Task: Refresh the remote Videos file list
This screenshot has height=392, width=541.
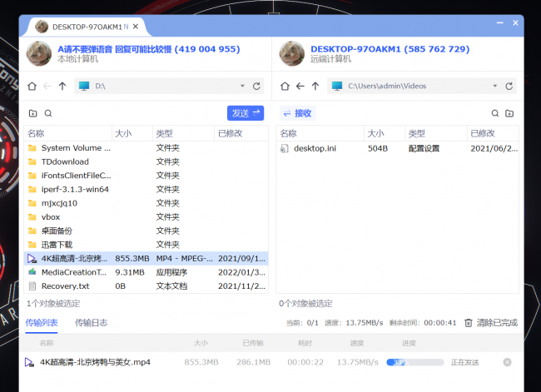Action: (509, 86)
